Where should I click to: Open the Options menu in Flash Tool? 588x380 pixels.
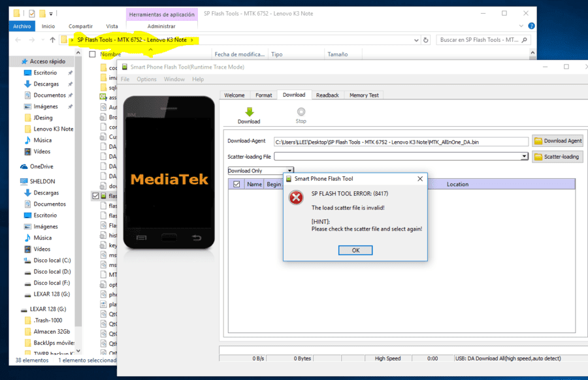146,79
